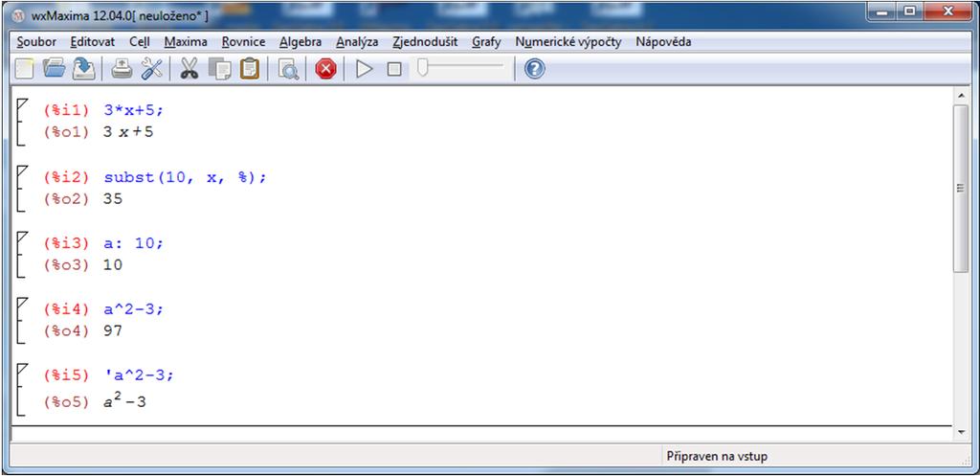Open the Nápověda menu
The height and width of the screenshot is (476, 980).
(x=663, y=42)
